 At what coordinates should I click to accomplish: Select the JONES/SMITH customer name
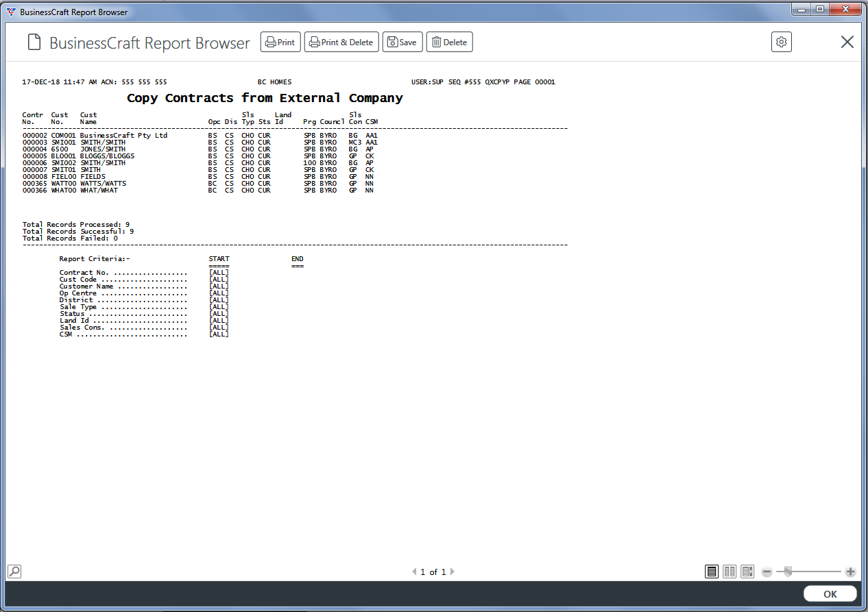103,149
